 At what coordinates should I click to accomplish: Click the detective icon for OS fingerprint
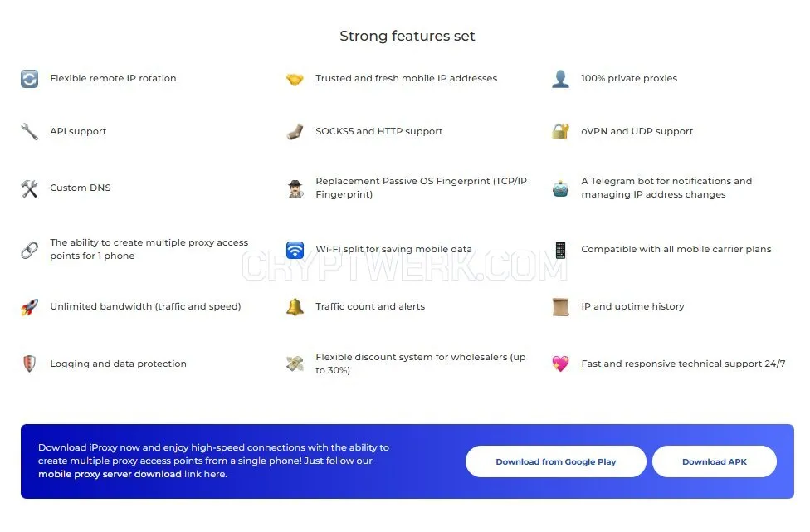pos(295,188)
